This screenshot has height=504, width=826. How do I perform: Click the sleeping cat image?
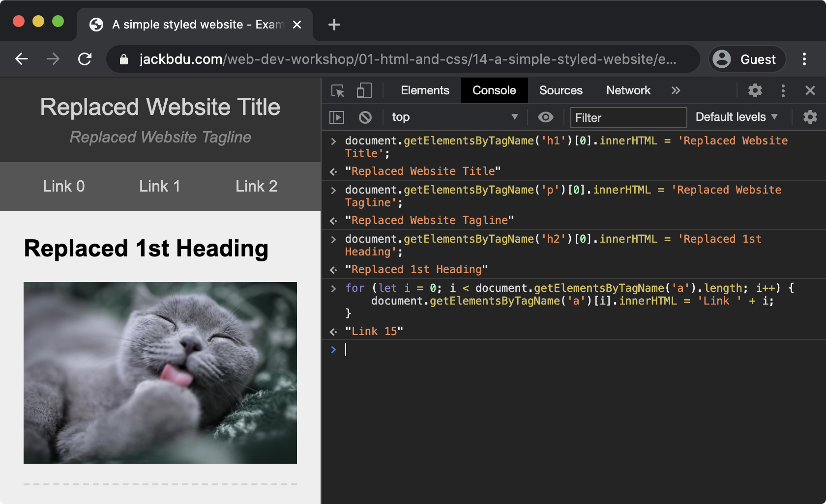tap(160, 373)
